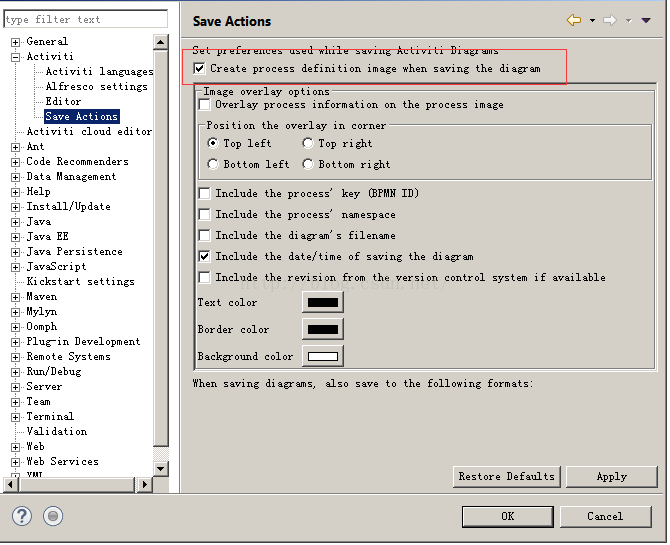
Task: Select Remote Systems tree item
Action: click(68, 356)
